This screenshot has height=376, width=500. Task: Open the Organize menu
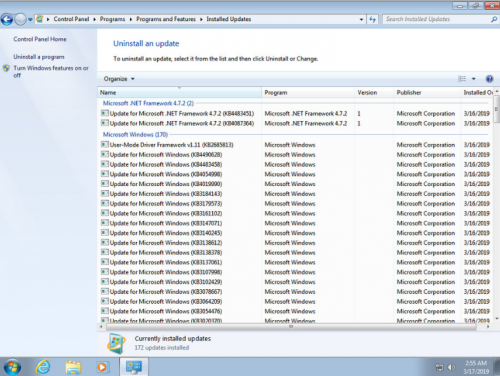point(119,79)
